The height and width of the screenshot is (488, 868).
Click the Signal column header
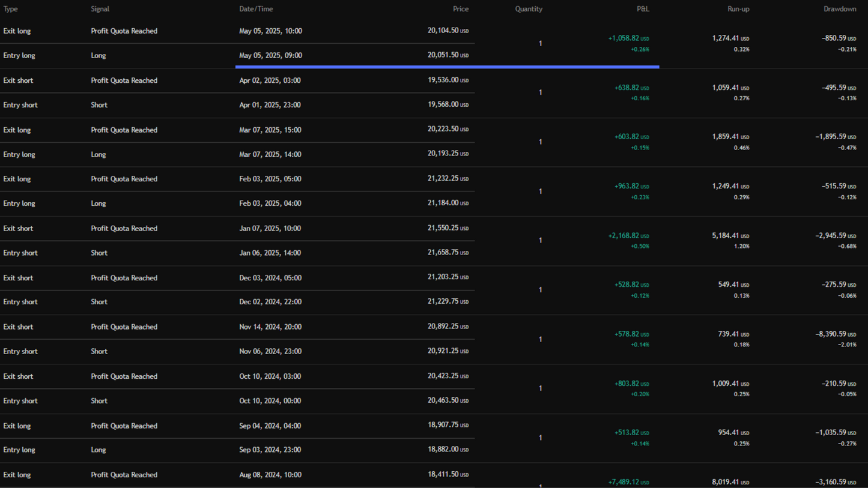(x=100, y=9)
